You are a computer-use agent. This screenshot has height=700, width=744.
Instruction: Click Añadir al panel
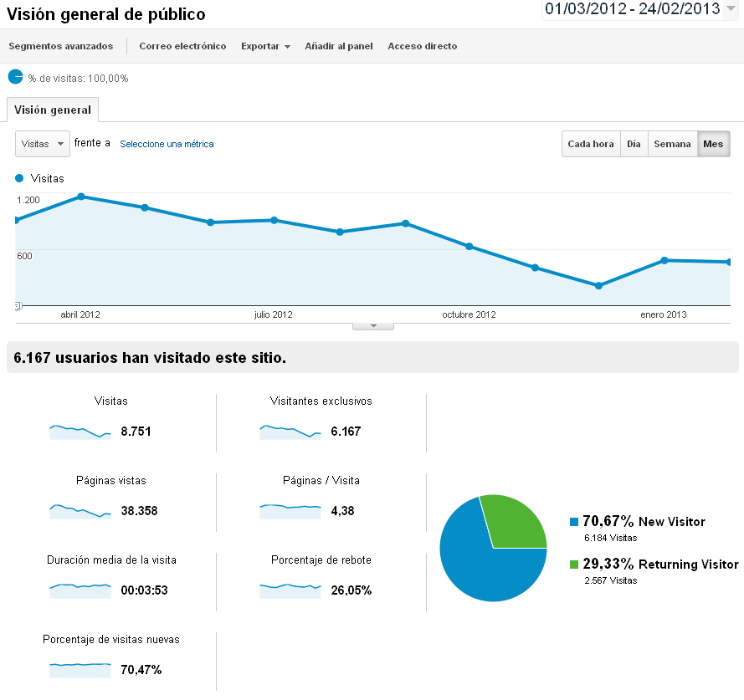339,46
